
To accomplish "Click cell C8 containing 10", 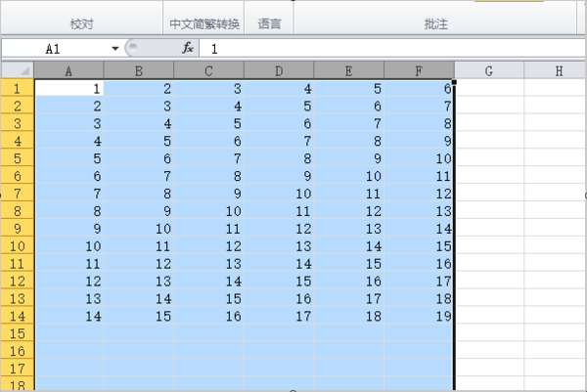I will (209, 211).
